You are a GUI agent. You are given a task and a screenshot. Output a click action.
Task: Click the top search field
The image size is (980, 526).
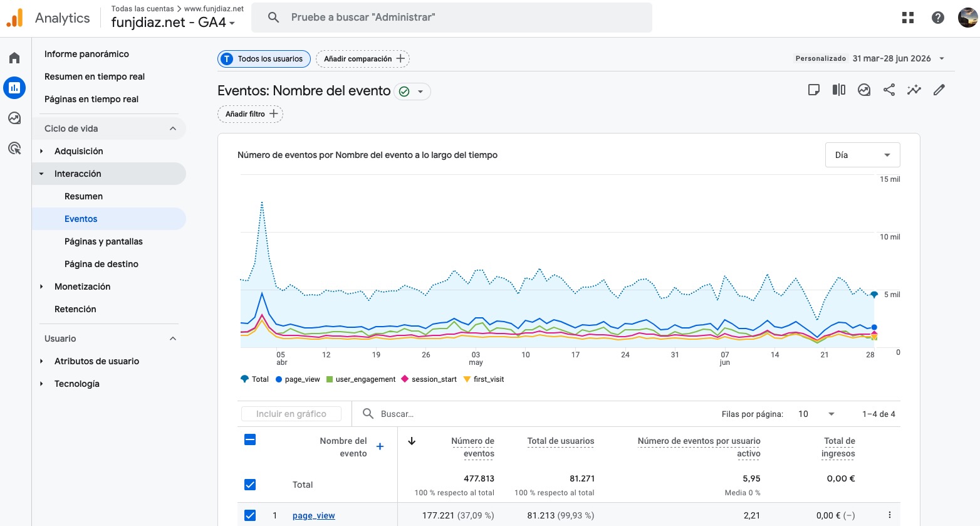pyautogui.click(x=451, y=18)
